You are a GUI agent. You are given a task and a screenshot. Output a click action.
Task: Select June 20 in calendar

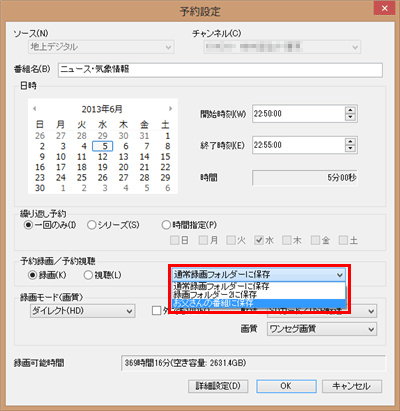[x=123, y=167]
